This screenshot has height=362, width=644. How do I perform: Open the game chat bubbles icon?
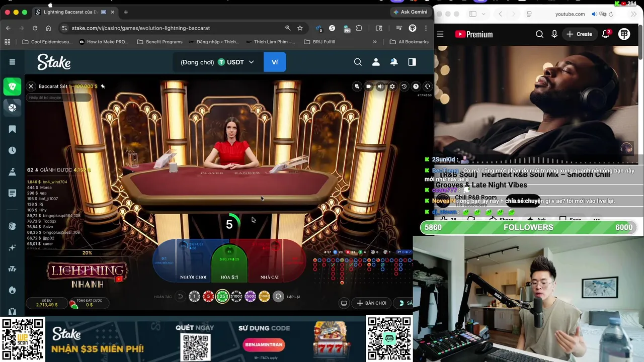tap(357, 86)
